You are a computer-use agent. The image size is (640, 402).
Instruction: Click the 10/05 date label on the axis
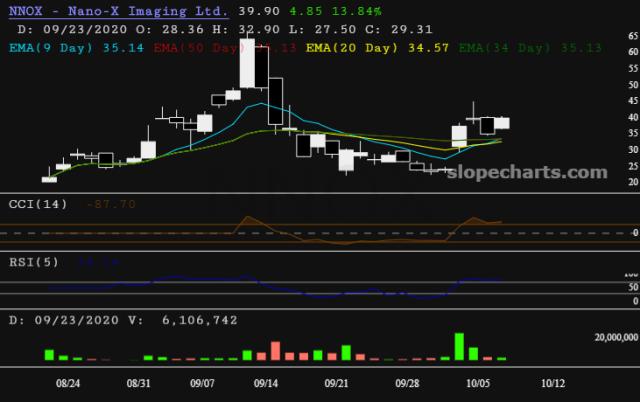(x=475, y=382)
